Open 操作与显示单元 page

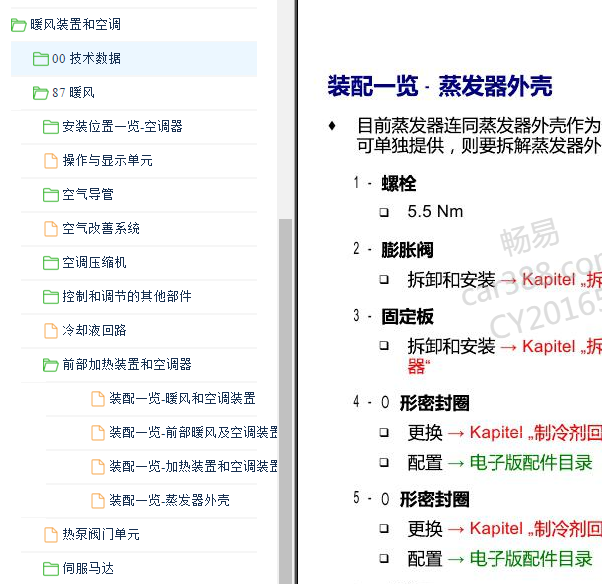108,160
